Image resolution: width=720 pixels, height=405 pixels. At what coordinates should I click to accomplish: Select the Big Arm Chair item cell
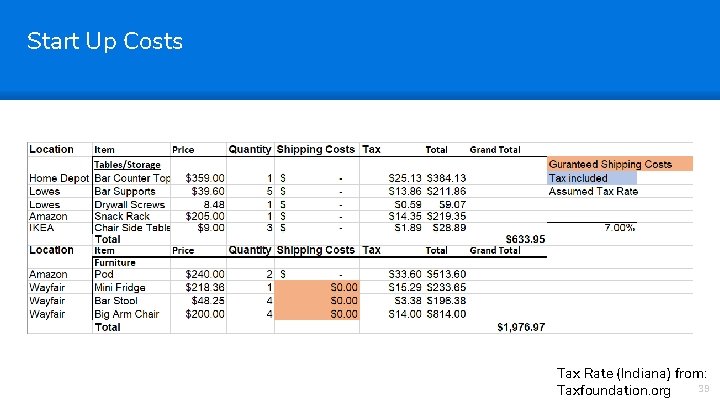pyautogui.click(x=127, y=314)
